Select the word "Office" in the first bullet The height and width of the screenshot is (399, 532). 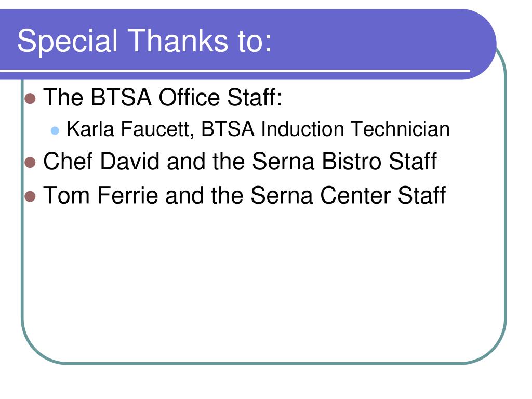(x=189, y=97)
